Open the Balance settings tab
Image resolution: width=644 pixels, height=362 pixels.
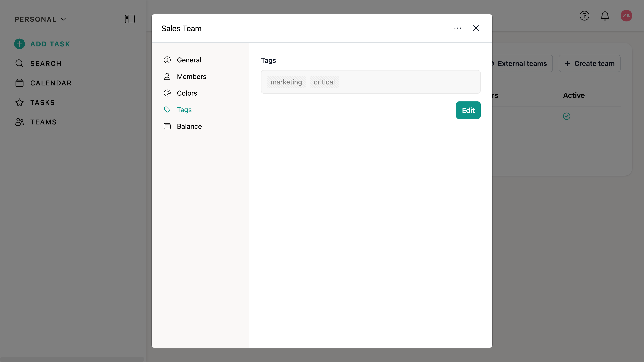pos(189,126)
